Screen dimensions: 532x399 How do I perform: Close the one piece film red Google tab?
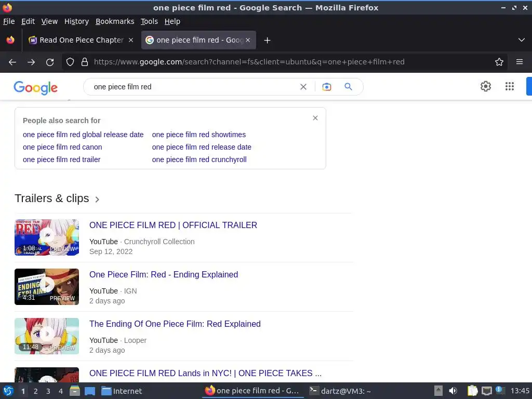click(x=248, y=40)
